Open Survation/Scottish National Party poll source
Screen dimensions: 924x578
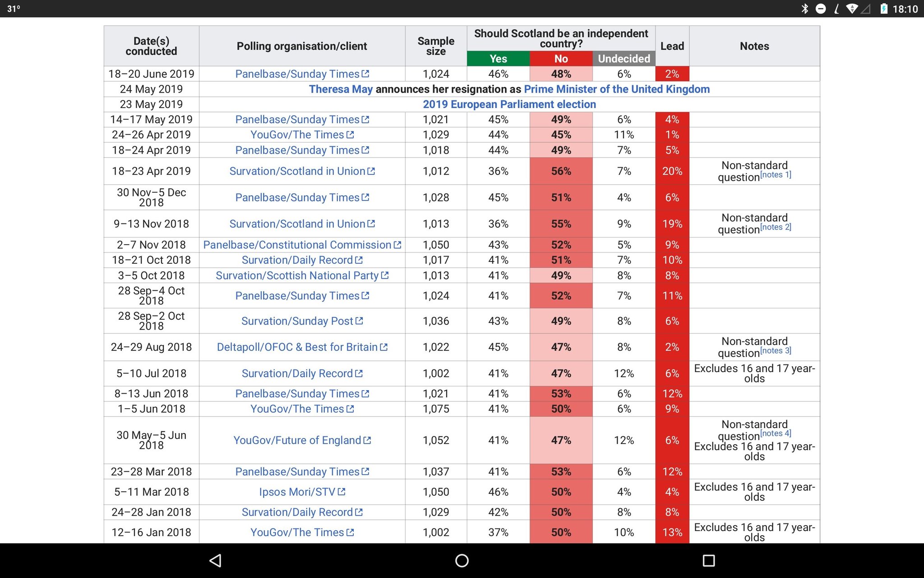coord(297,275)
